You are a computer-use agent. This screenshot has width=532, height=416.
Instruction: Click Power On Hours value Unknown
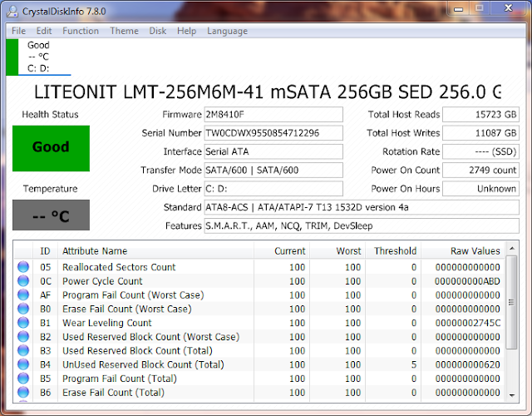point(480,189)
